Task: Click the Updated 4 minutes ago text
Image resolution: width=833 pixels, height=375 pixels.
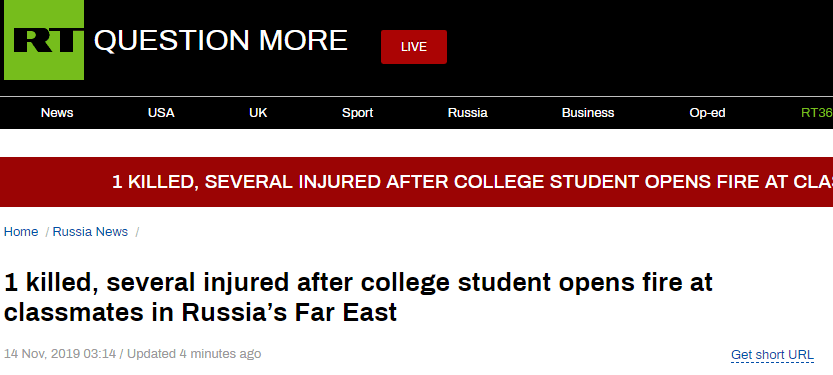Action: 194,354
